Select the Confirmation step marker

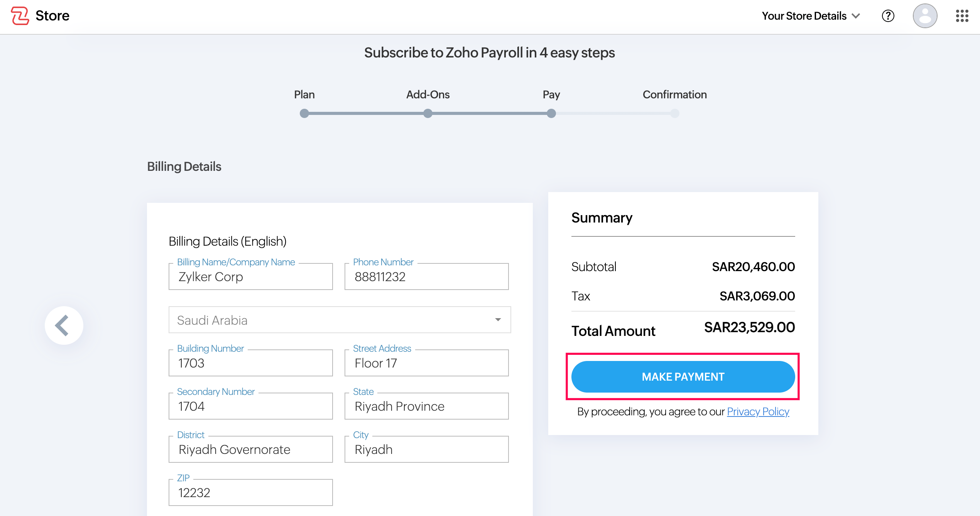coord(674,113)
